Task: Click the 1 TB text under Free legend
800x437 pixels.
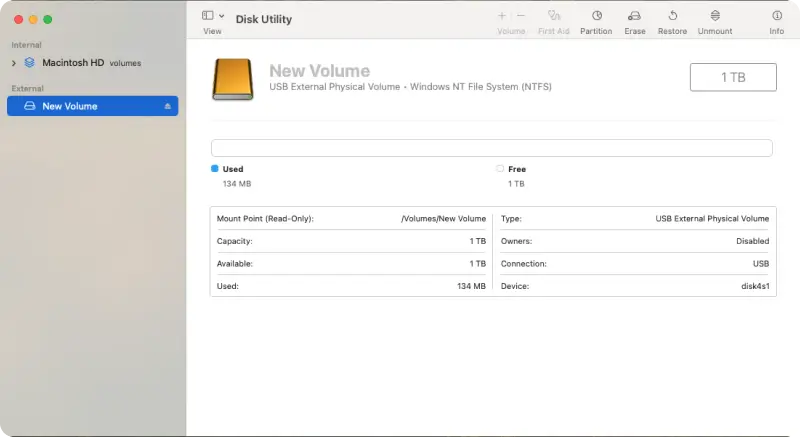Action: tap(516, 184)
